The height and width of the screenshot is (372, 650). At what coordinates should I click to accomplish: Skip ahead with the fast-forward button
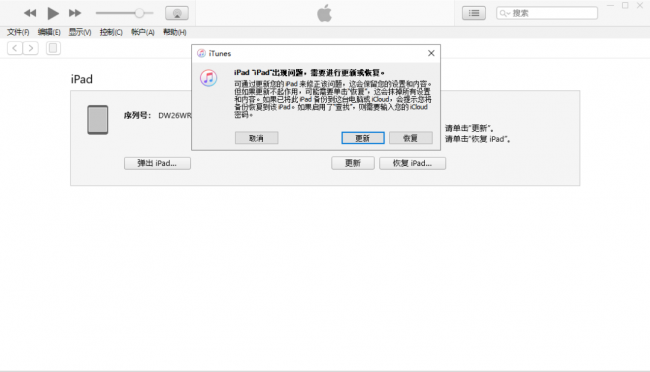[x=75, y=13]
